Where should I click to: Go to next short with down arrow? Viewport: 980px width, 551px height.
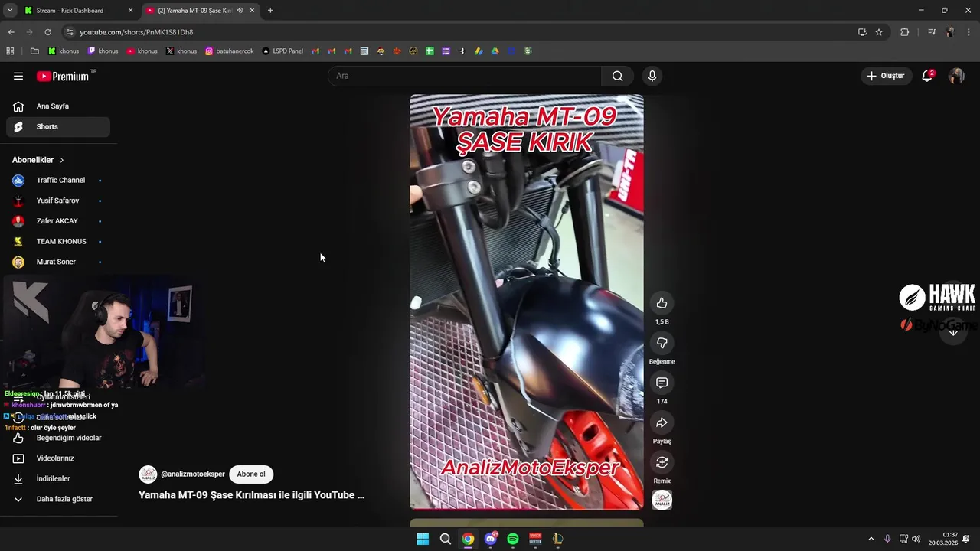pyautogui.click(x=953, y=332)
